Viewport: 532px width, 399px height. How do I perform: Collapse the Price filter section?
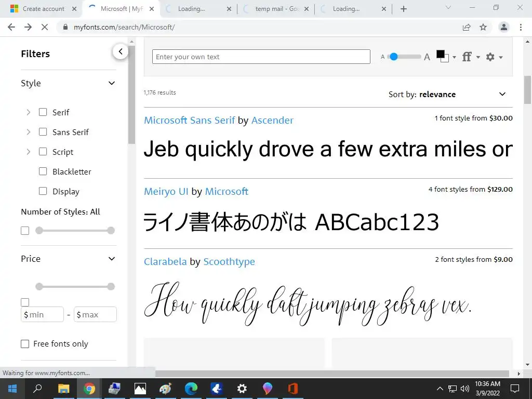112,259
